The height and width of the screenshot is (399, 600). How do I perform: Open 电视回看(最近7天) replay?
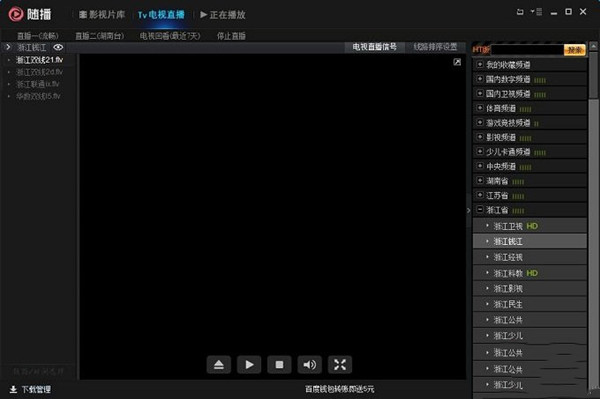170,36
